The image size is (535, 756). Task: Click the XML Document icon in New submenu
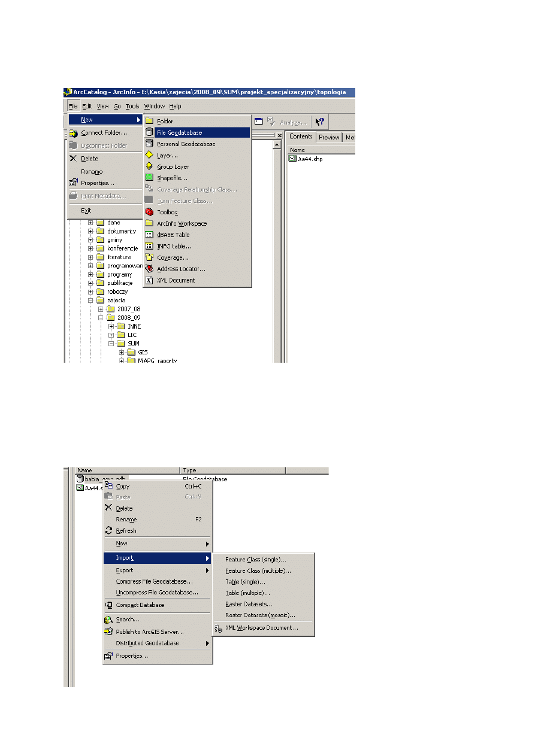[x=149, y=280]
